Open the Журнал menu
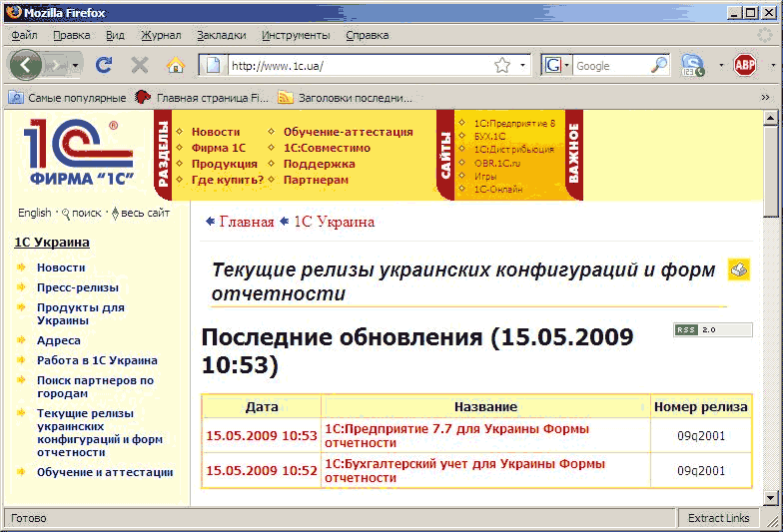Screen dimensions: 783x532 coord(161,36)
